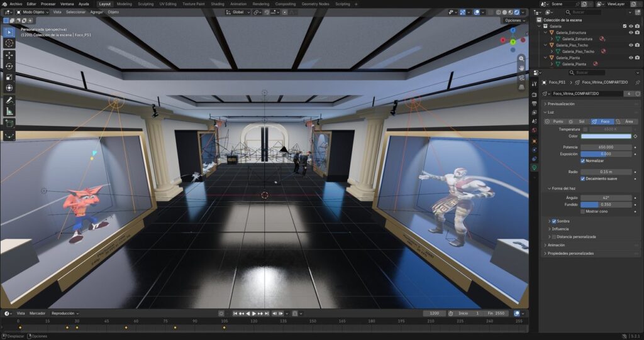Open the Reproducción dropdown in timeline
The width and height of the screenshot is (644, 340).
65,314
